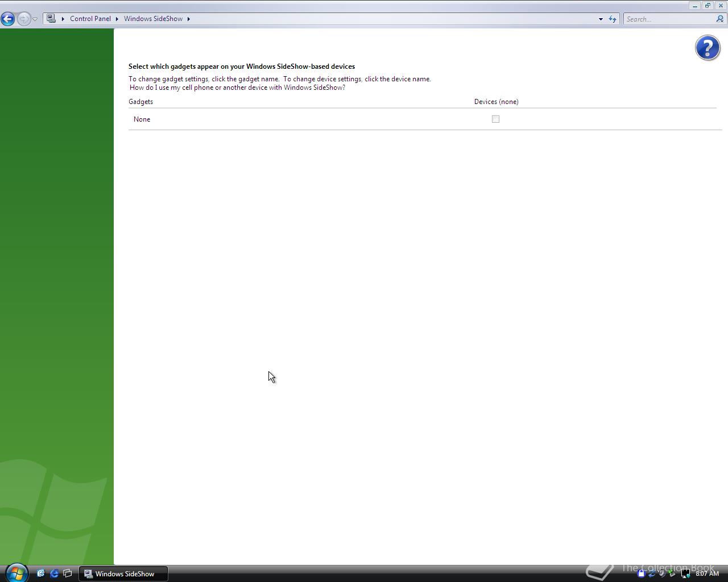The height and width of the screenshot is (582, 728).
Task: Minimize the Windows SideShow window
Action: (x=694, y=5)
